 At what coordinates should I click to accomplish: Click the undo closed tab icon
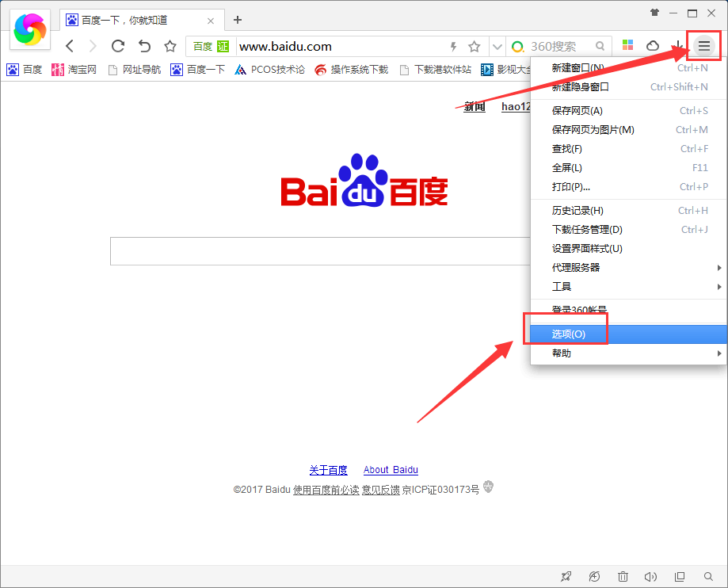[x=144, y=46]
